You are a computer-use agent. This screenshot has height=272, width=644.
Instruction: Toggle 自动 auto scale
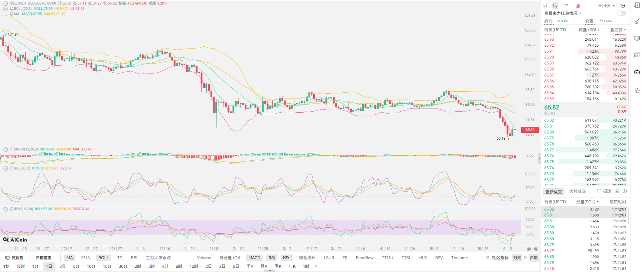coord(534,258)
